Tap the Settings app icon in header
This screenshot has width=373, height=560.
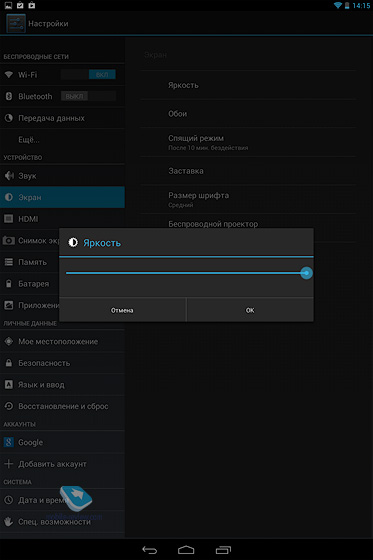[x=16, y=24]
